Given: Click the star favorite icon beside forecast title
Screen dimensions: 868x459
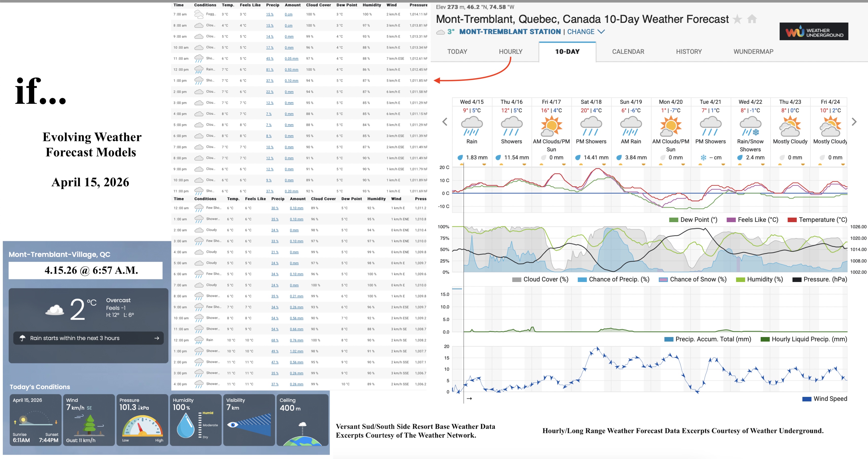Looking at the screenshot, I should 738,20.
